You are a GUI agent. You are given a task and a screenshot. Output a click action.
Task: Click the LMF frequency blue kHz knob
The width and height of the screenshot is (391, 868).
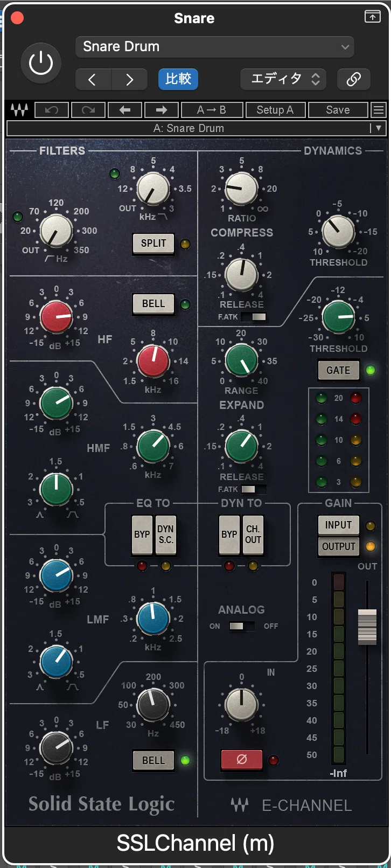153,619
